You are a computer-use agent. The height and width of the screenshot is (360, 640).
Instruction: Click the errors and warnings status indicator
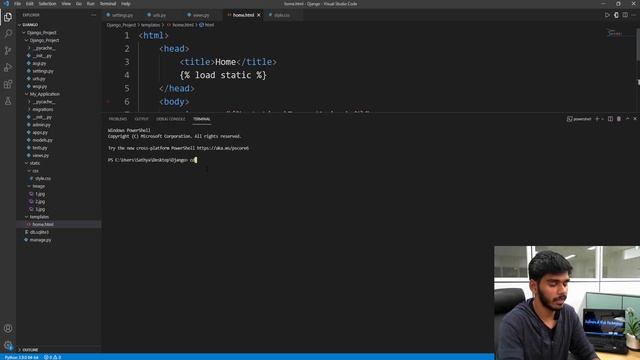point(52,357)
